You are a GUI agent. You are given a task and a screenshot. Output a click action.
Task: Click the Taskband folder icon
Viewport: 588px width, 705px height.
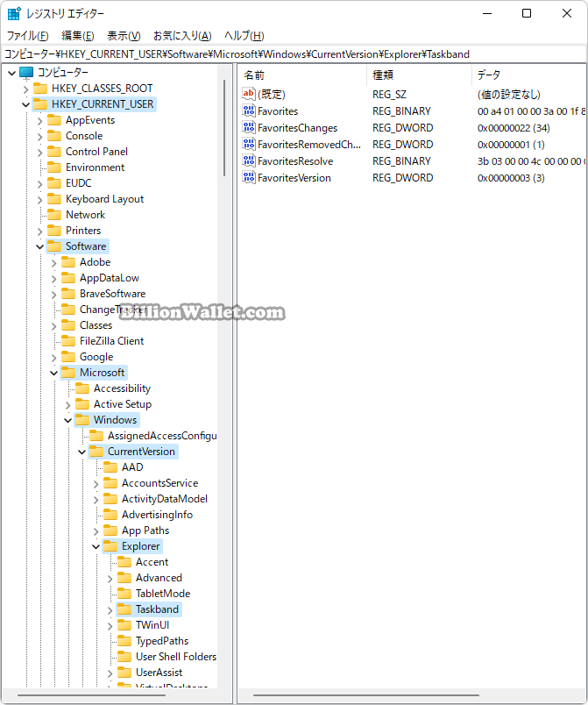pos(124,609)
